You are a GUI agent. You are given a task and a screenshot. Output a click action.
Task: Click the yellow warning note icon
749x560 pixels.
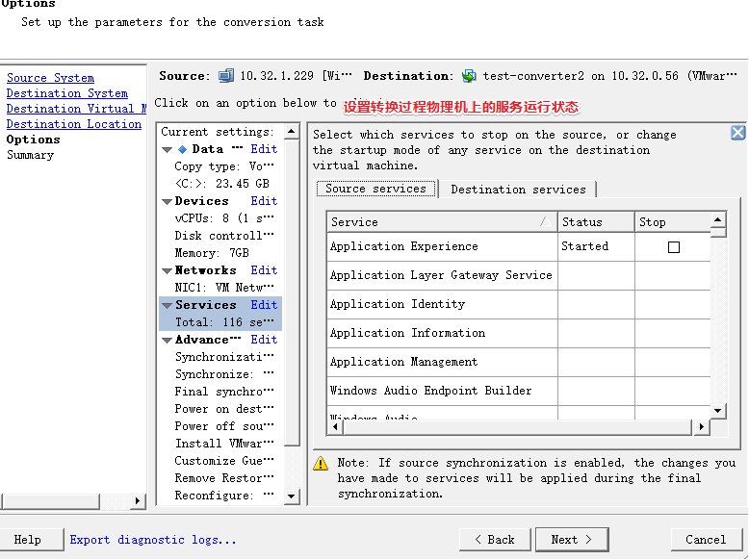pos(322,464)
